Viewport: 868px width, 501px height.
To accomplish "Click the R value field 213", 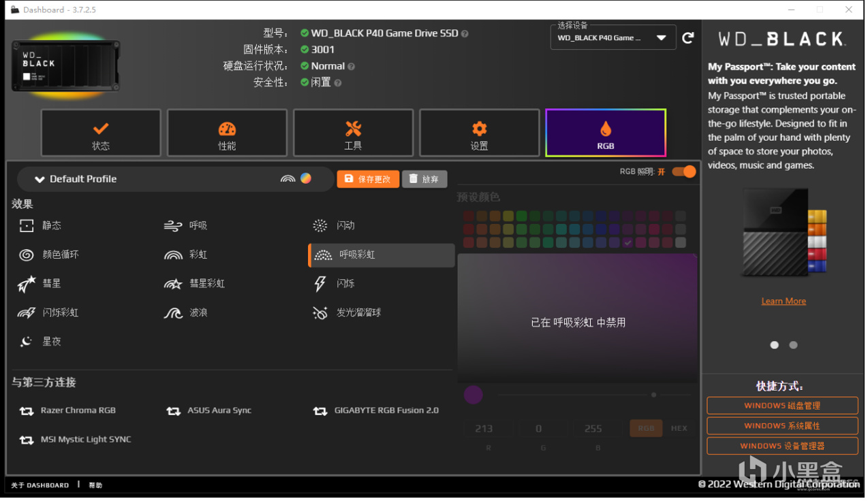I will pos(489,430).
